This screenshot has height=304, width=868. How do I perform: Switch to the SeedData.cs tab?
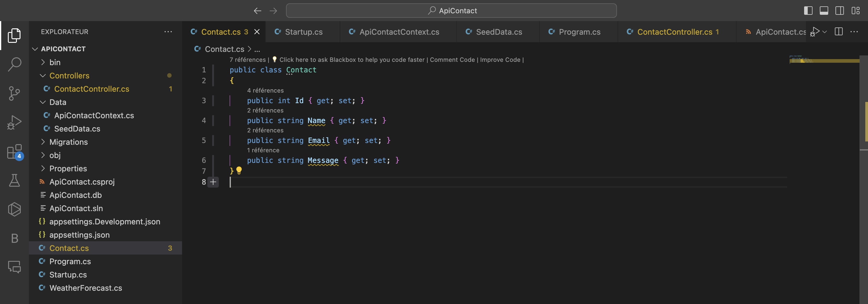pos(498,32)
